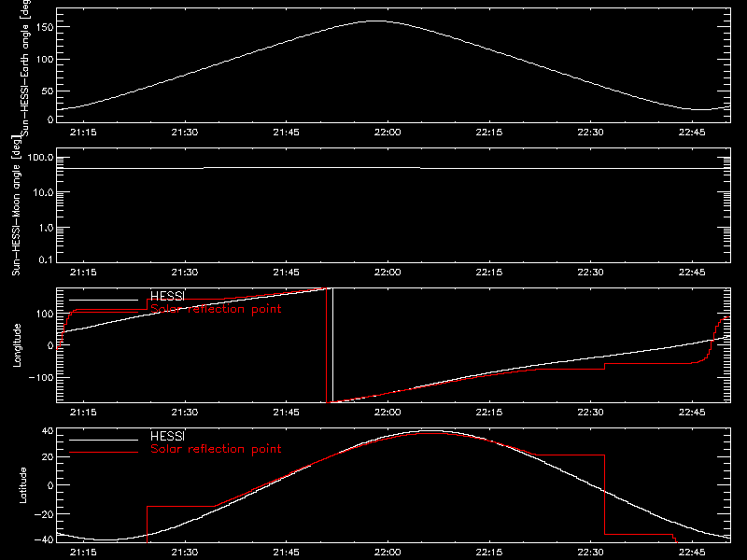
Task: Select 22:30 time label under Sun-HESSI-Earth plot
Action: pyautogui.click(x=590, y=133)
